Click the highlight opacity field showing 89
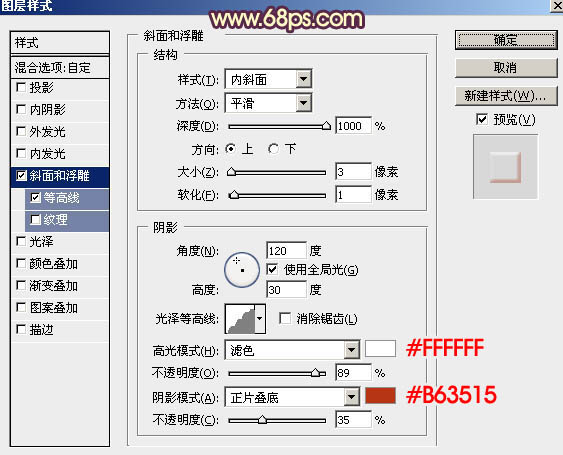 click(353, 373)
